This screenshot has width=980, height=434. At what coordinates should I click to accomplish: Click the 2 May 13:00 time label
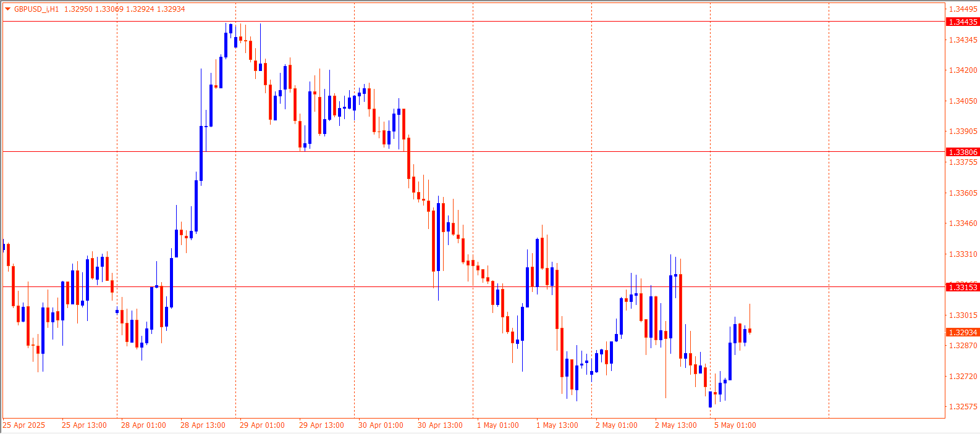pyautogui.click(x=676, y=425)
